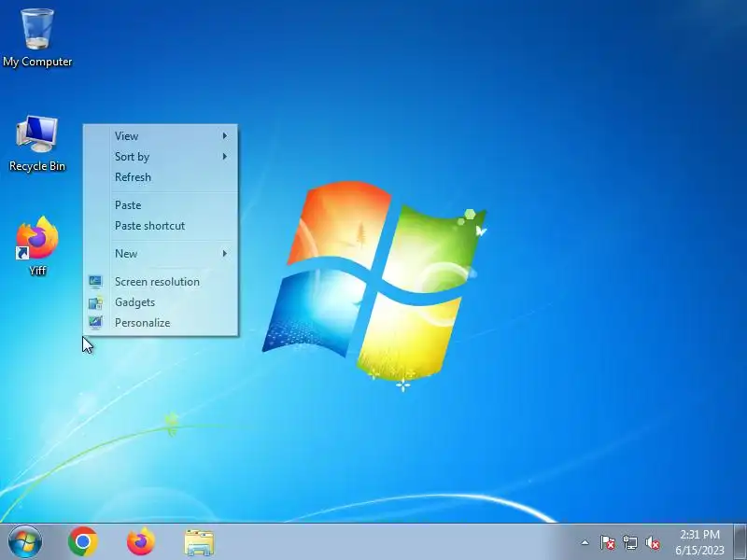The height and width of the screenshot is (560, 747).
Task: Click the network status tray icon
Action: (629, 542)
